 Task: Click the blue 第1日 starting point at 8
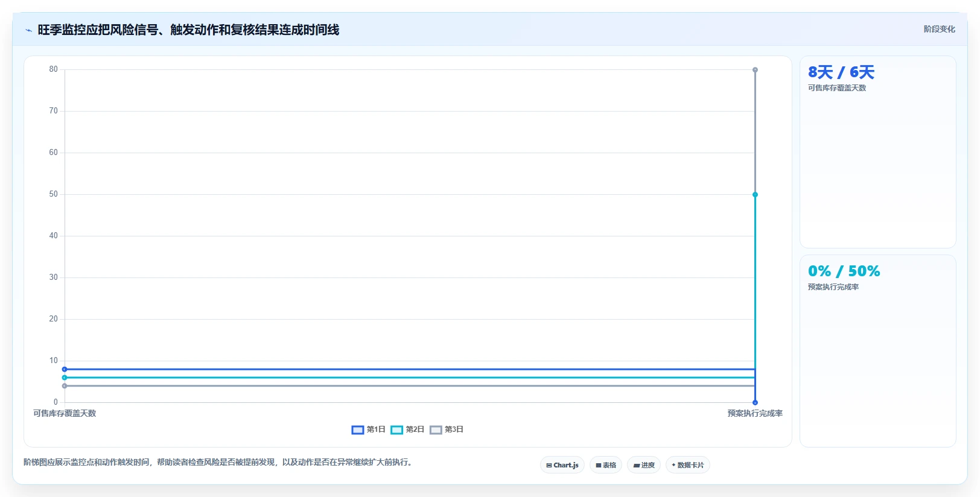coord(65,369)
